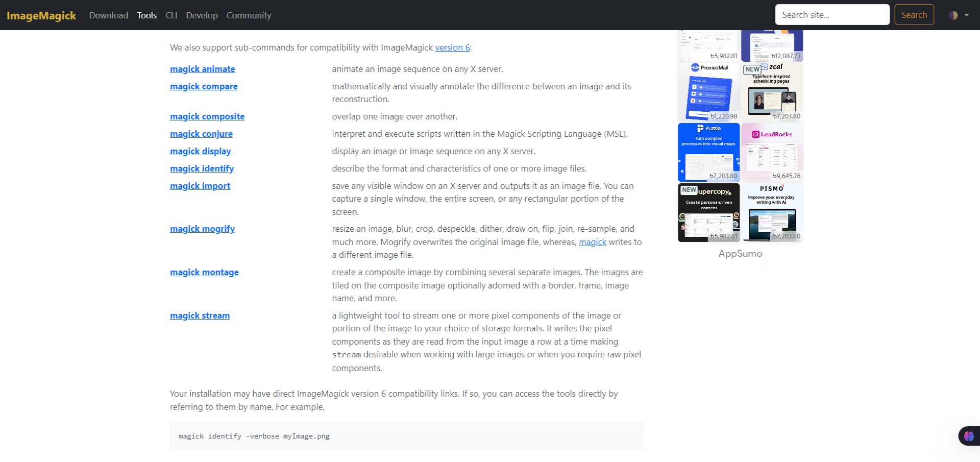980x462 pixels.
Task: Open the Tools menu item
Action: click(x=147, y=15)
